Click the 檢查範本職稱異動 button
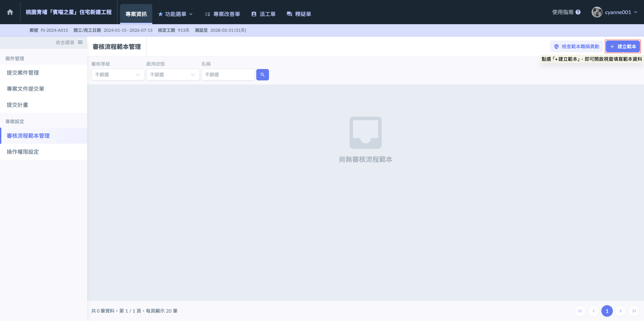Screen dimensions: 644x321 pos(577,47)
